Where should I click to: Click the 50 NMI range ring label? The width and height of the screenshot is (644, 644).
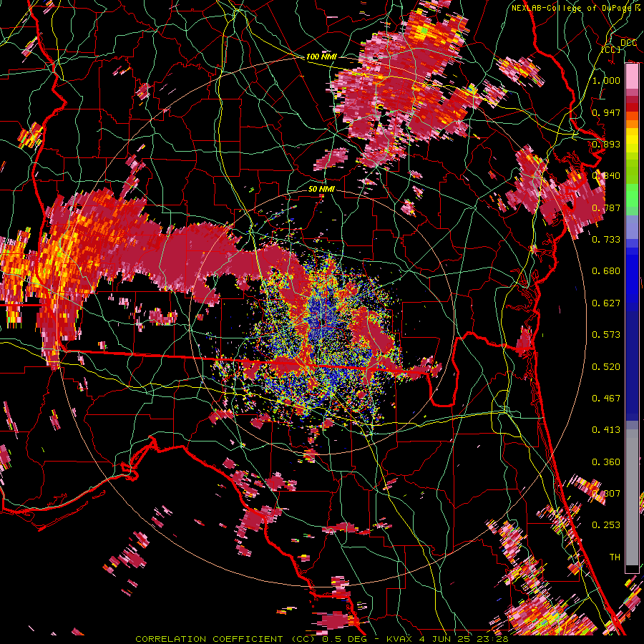(321, 189)
